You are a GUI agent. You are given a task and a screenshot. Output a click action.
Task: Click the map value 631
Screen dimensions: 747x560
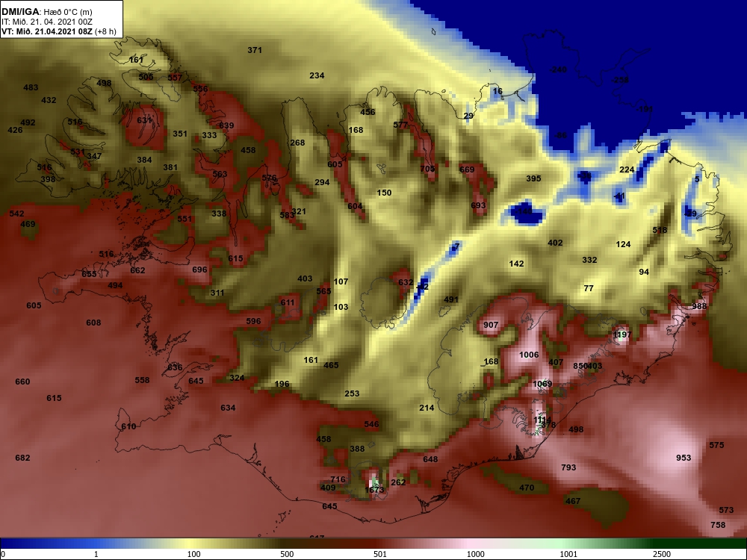click(144, 120)
